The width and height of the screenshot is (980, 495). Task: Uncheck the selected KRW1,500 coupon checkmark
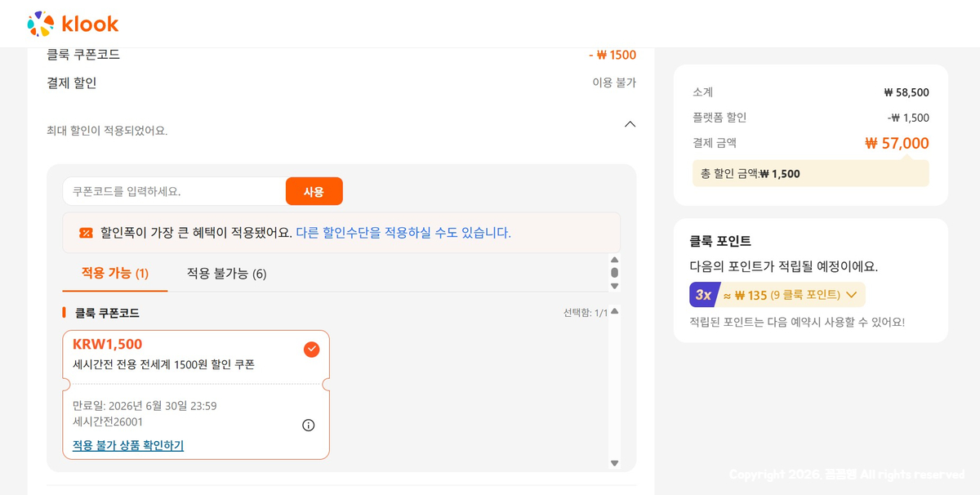(x=311, y=350)
